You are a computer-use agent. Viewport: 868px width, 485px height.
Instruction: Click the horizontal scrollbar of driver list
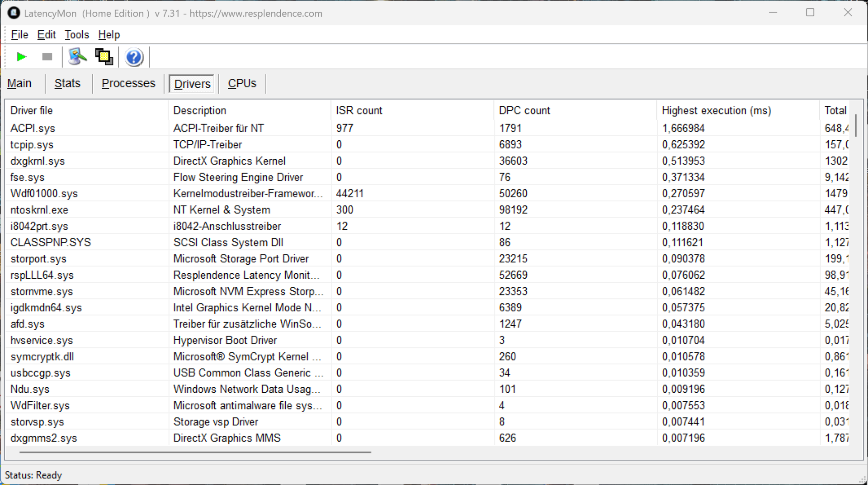coord(195,452)
